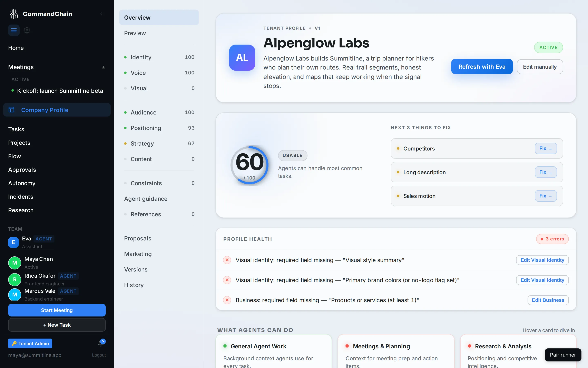The height and width of the screenshot is (368, 588).
Task: Open Projects in the sidebar
Action: [x=19, y=143]
